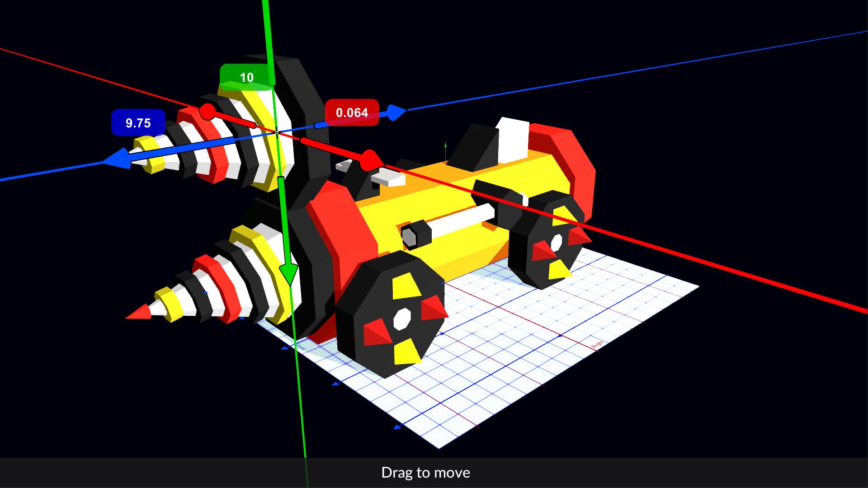
Task: Click the green 10 position label
Action: coord(245,78)
